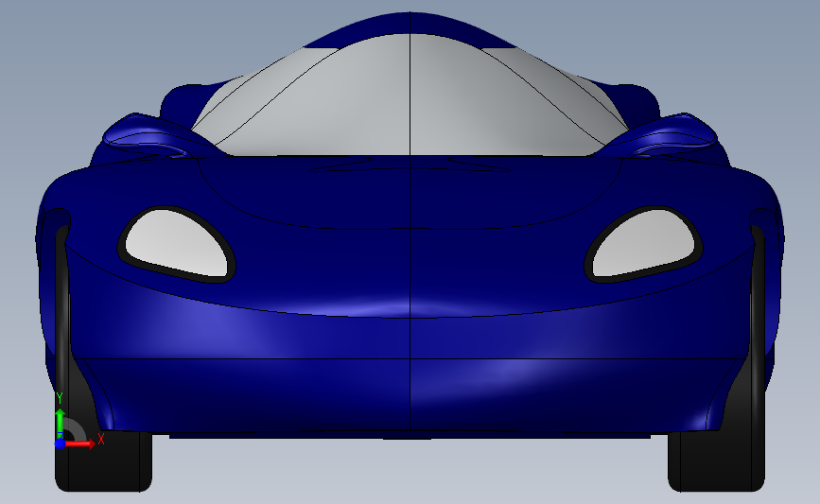Image resolution: width=820 pixels, height=504 pixels.
Task: Select the black front tire on the right side
Action: [717, 461]
